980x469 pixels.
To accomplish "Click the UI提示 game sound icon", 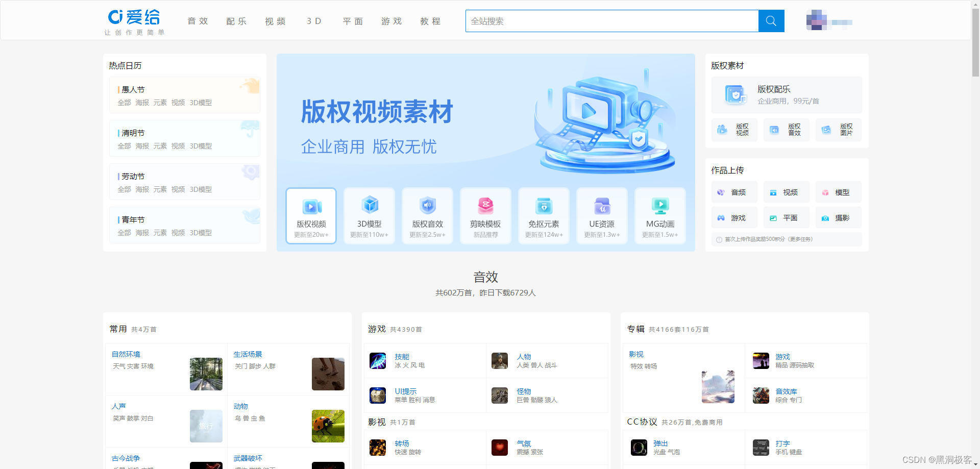I will pyautogui.click(x=378, y=396).
